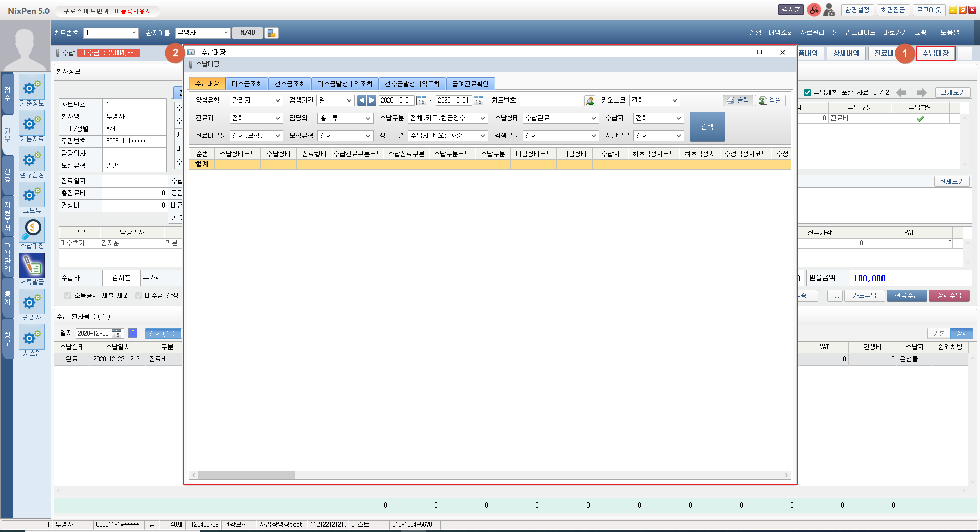Click the 검색 search button
The image size is (980, 532).
point(707,126)
